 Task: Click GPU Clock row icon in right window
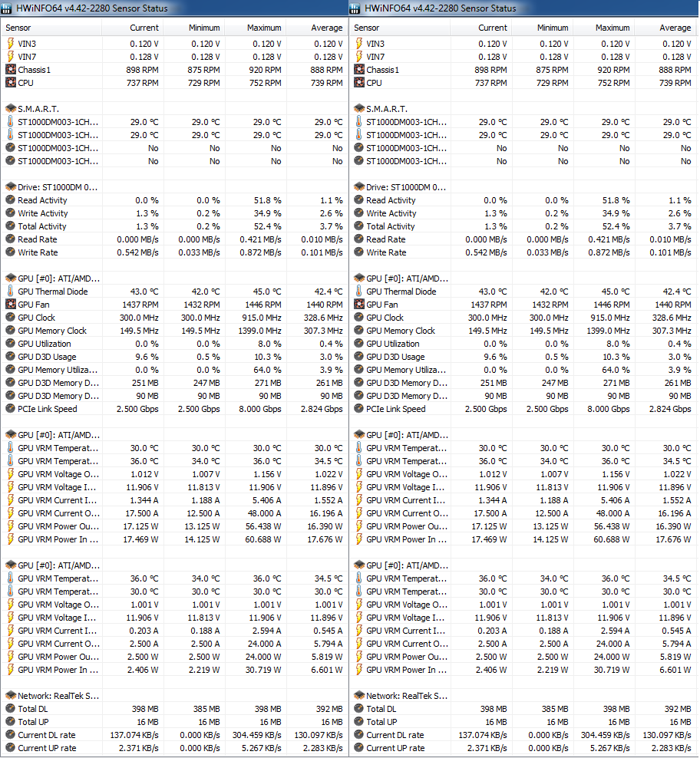coord(359,318)
